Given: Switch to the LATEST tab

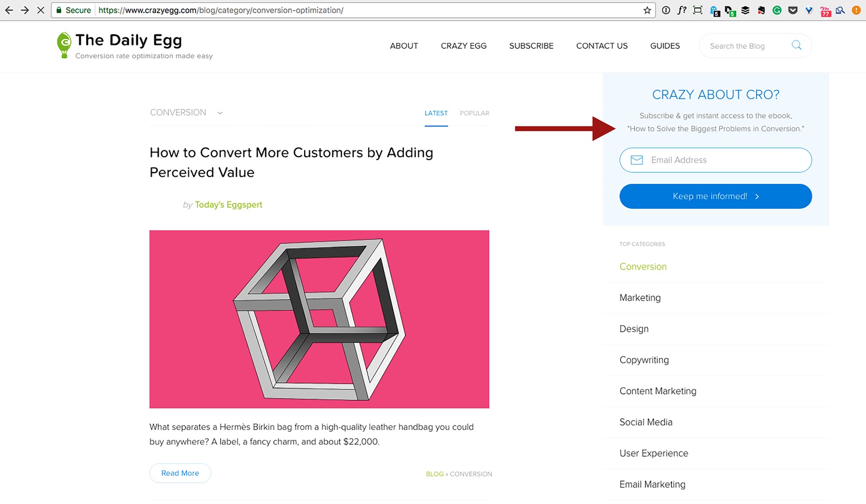Looking at the screenshot, I should (x=436, y=113).
